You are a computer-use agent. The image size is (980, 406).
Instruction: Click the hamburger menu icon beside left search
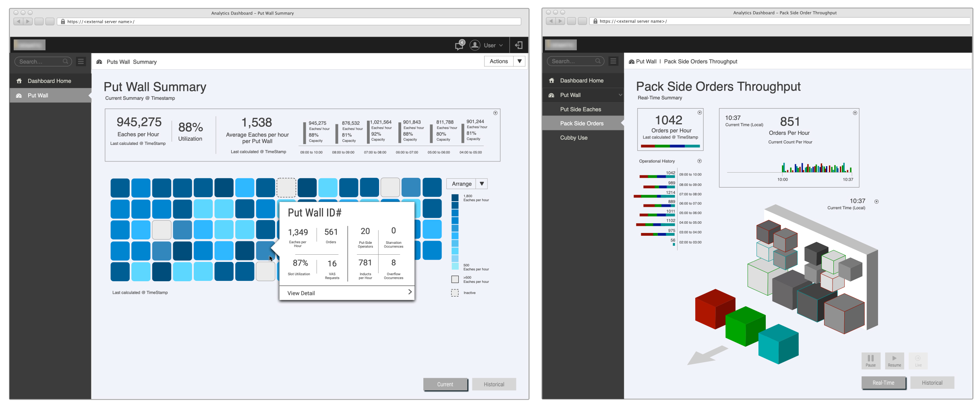(x=81, y=62)
